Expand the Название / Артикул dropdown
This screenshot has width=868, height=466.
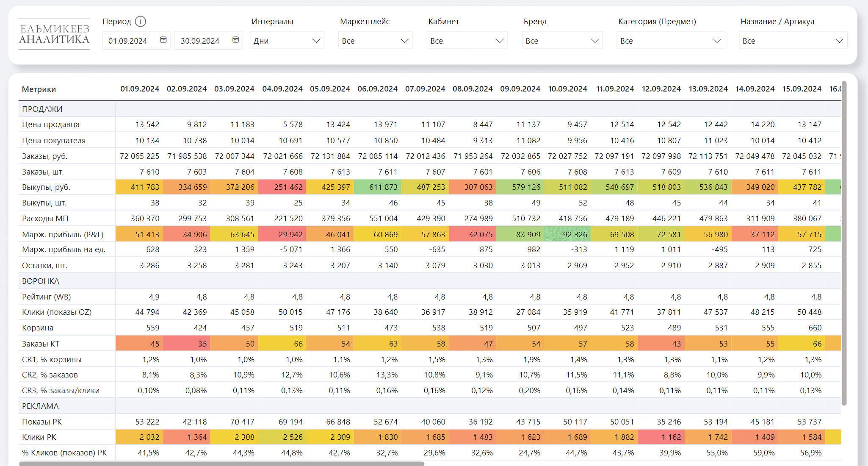[792, 41]
